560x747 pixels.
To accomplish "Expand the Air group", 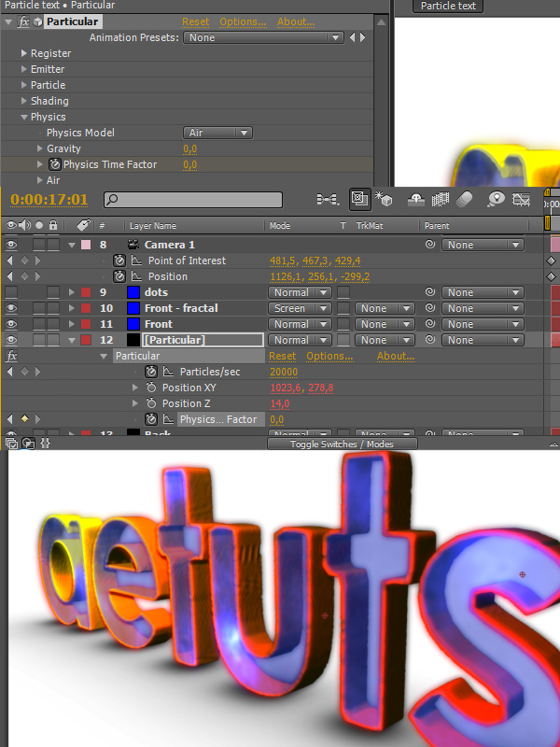I will [40, 180].
